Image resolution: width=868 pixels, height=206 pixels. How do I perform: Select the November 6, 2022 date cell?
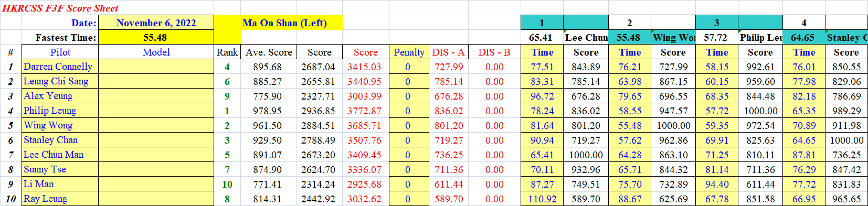pyautogui.click(x=156, y=23)
